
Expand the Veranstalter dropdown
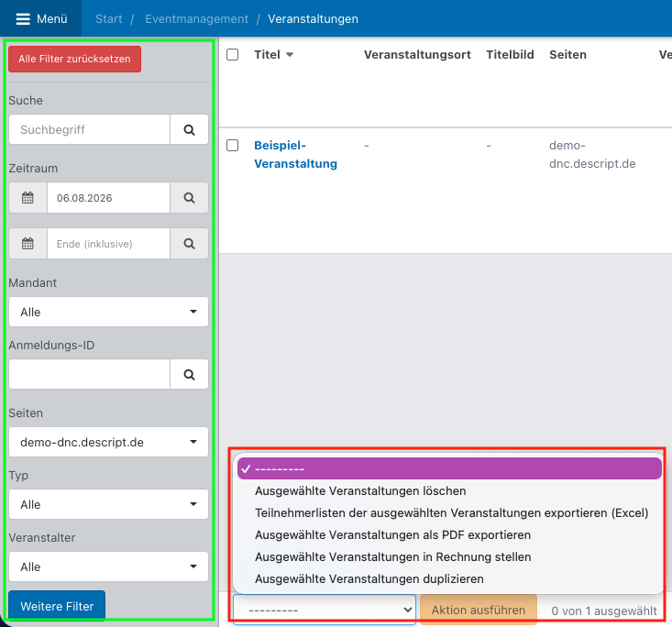tap(108, 566)
